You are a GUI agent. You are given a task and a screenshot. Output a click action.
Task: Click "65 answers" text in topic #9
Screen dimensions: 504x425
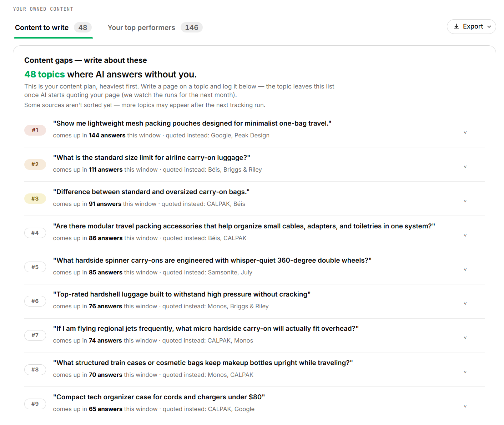[106, 409]
